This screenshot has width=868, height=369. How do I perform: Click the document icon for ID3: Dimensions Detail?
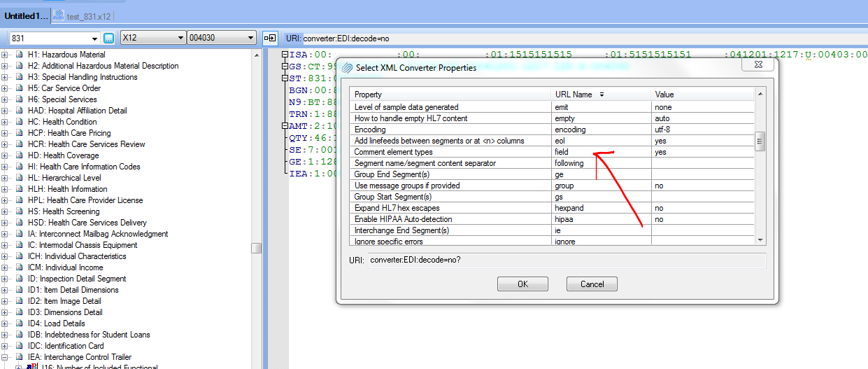20,312
